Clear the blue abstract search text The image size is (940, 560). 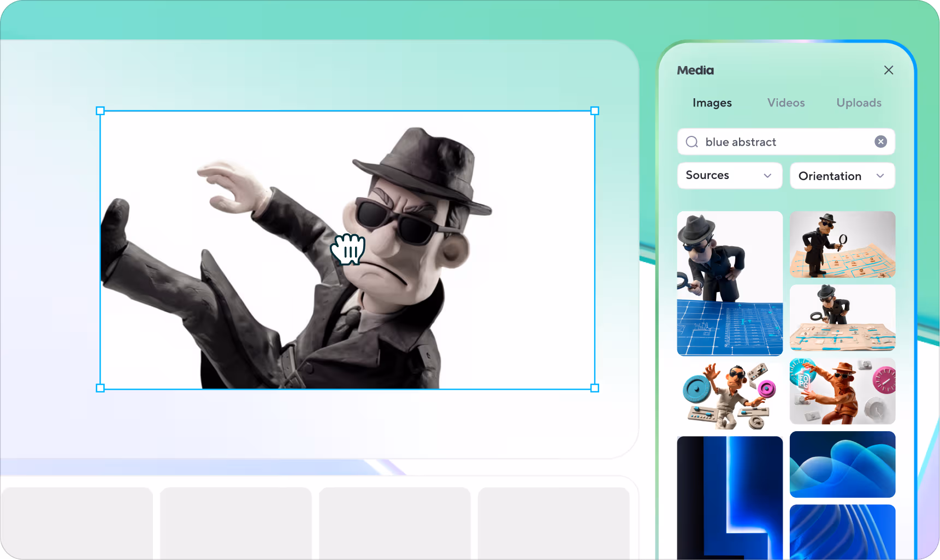click(880, 142)
